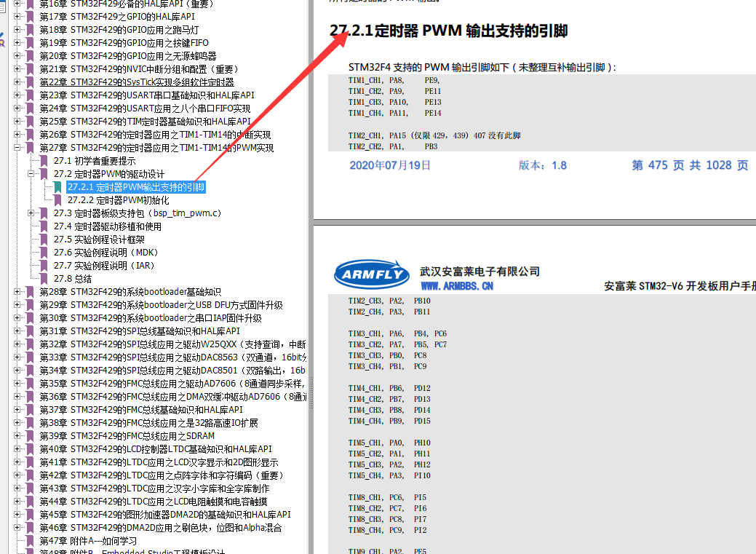The image size is (756, 554).
Task: Click the heading 27.2.1定时器 PWM 输出支持的引脚
Action: click(x=448, y=31)
